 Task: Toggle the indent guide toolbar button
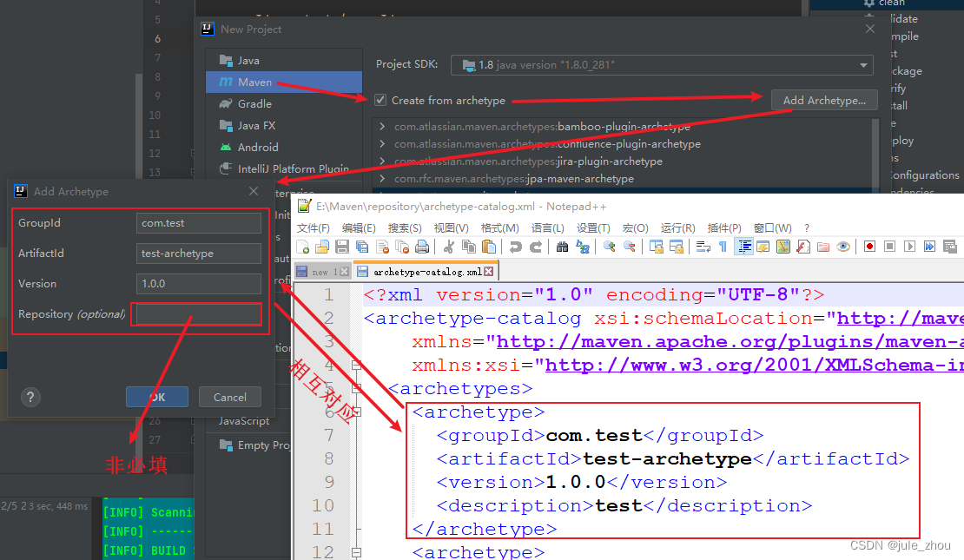point(743,247)
